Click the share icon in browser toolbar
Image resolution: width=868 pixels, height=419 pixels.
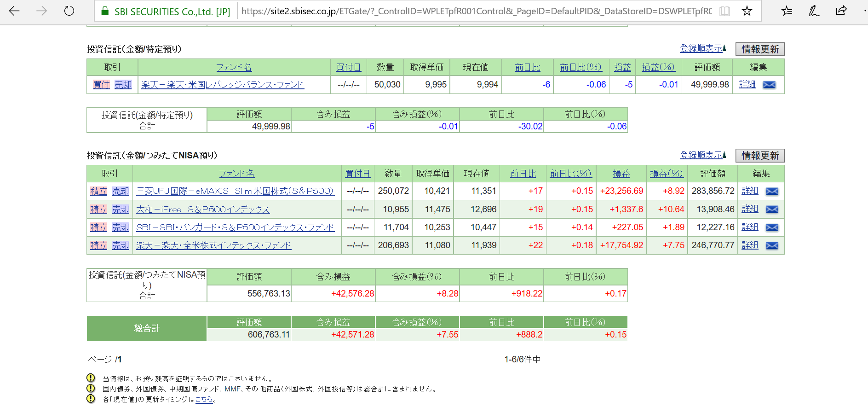pyautogui.click(x=841, y=11)
